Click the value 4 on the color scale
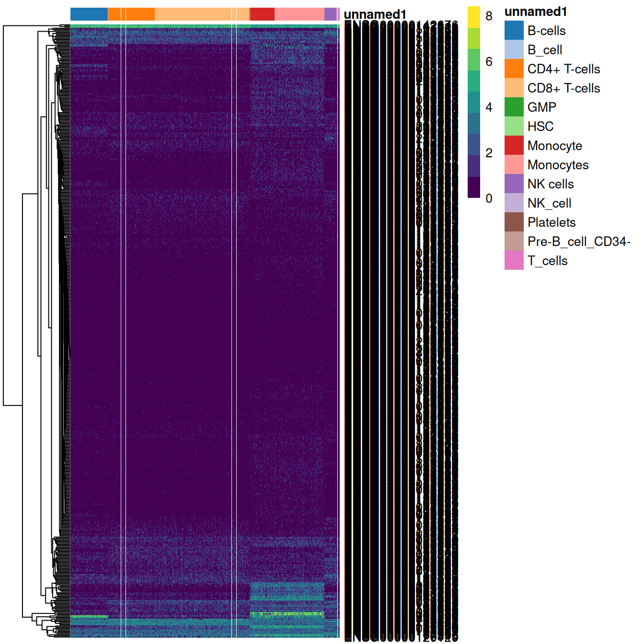 tap(489, 107)
